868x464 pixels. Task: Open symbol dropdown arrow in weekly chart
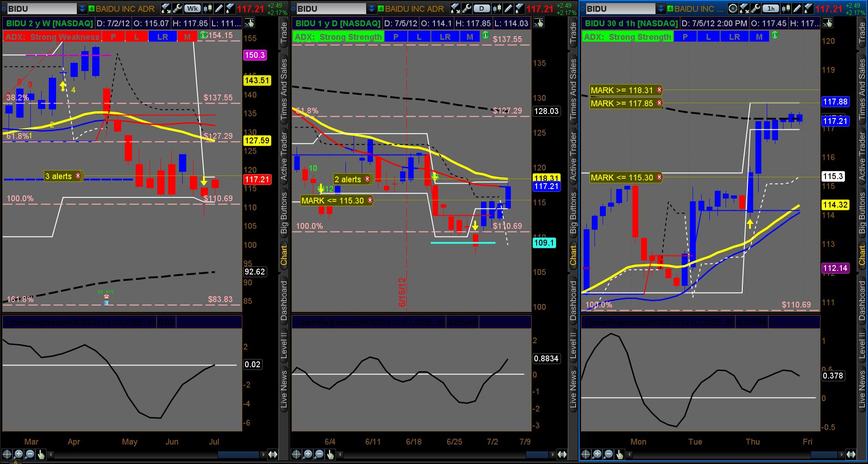[x=82, y=9]
